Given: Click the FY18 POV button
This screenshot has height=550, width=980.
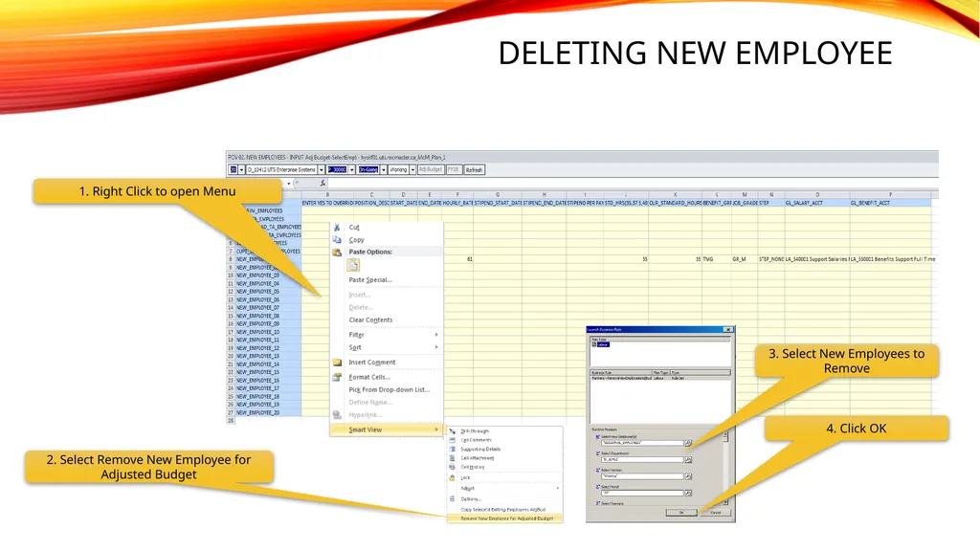Looking at the screenshot, I should click(454, 170).
